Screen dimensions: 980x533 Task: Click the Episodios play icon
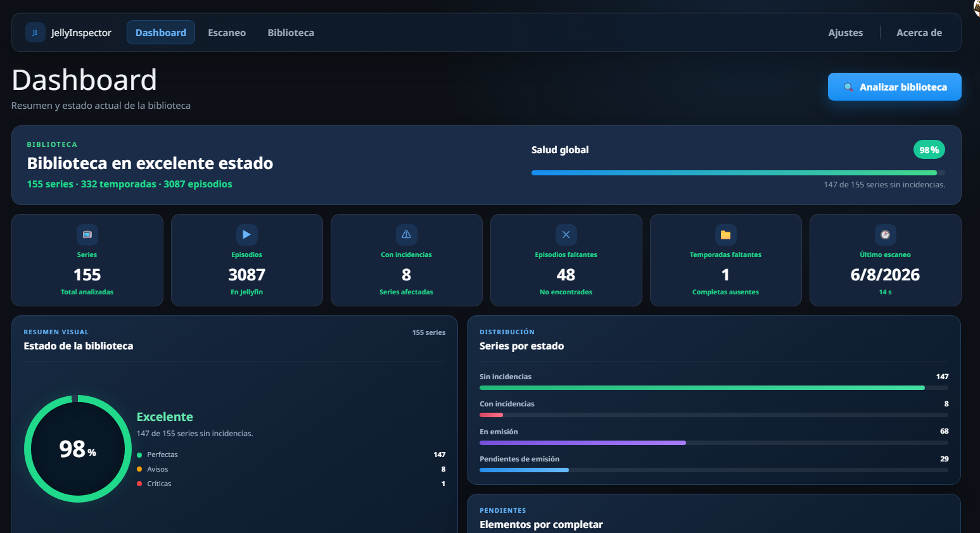tap(247, 235)
